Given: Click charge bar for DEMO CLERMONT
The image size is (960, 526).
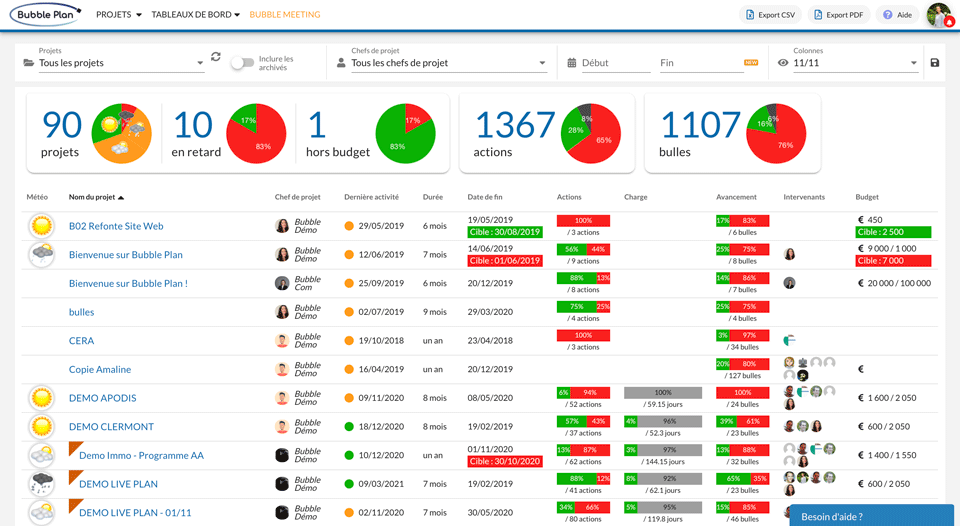Looking at the screenshot, I should 662,421.
